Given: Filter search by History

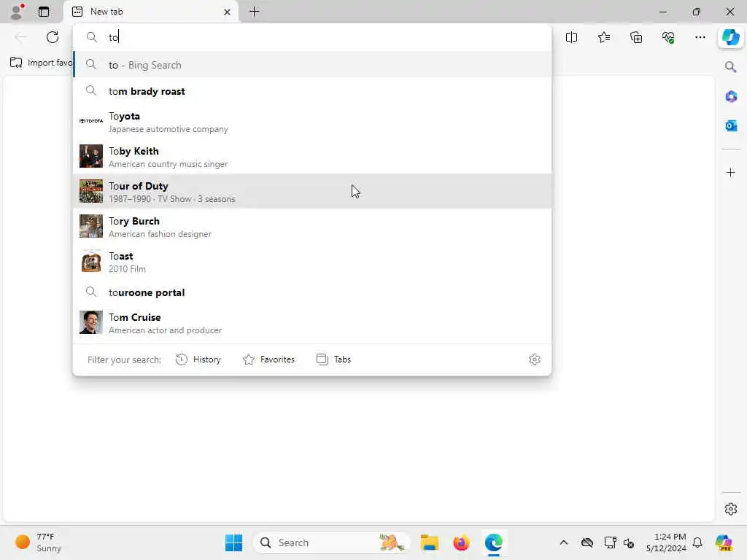Looking at the screenshot, I should click(198, 359).
